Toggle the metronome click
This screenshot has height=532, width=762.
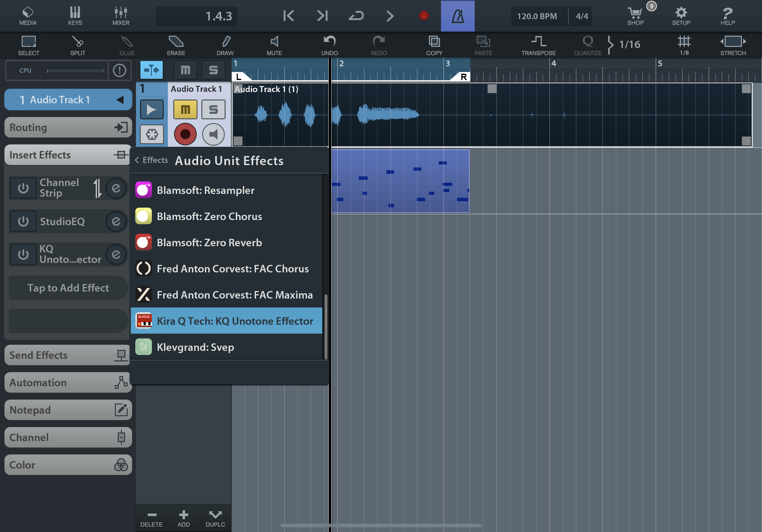(x=458, y=16)
